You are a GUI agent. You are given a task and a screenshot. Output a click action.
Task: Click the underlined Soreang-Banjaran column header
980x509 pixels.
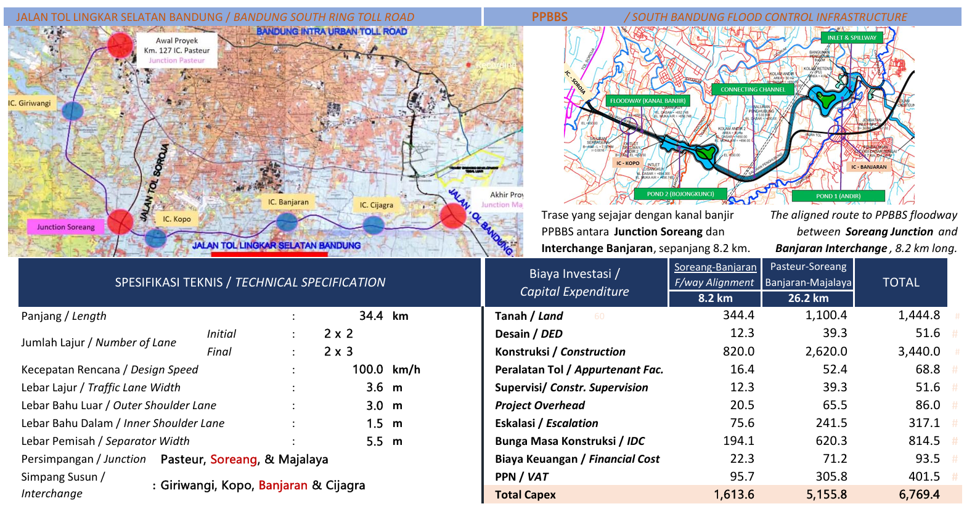[715, 267]
